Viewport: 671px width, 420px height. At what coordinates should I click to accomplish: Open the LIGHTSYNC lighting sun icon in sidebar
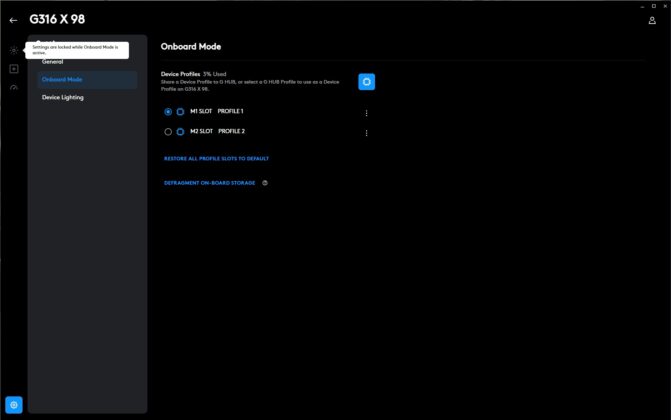14,51
